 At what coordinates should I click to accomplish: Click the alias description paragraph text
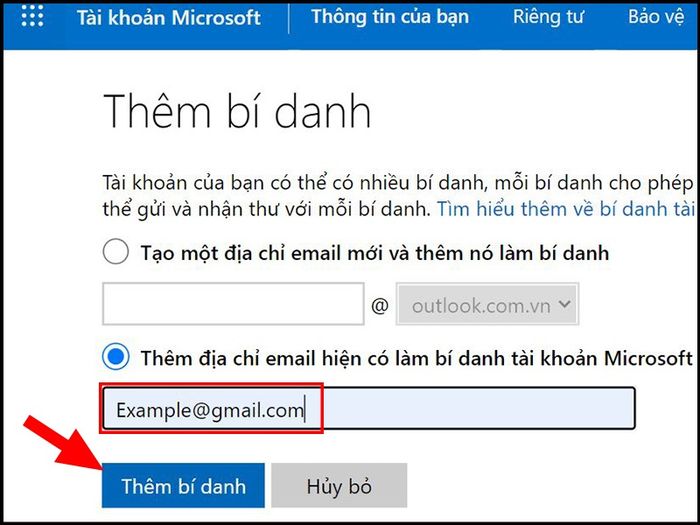(399, 196)
